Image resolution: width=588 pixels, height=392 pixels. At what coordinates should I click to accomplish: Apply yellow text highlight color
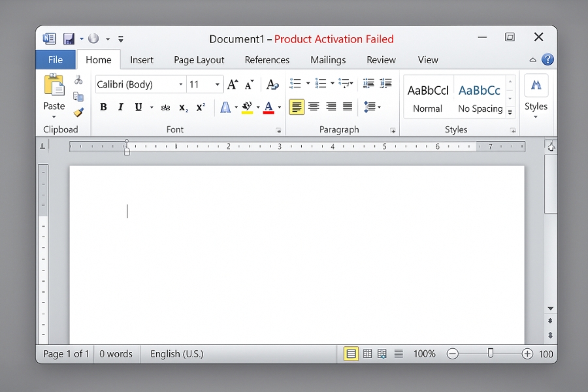point(247,107)
